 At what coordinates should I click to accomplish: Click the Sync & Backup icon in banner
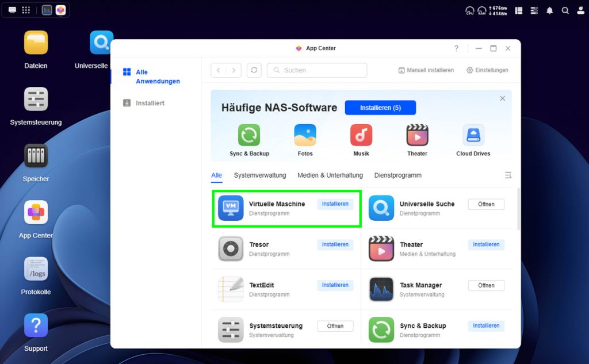pos(249,135)
